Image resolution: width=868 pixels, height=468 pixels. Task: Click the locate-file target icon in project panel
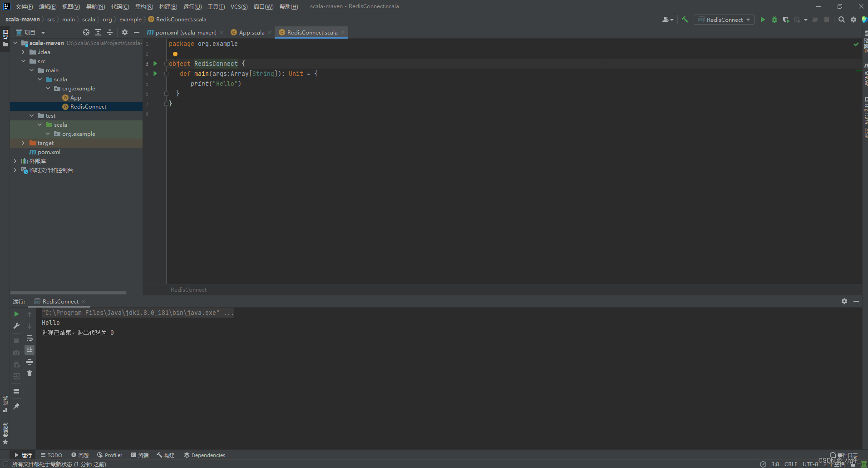(86, 32)
